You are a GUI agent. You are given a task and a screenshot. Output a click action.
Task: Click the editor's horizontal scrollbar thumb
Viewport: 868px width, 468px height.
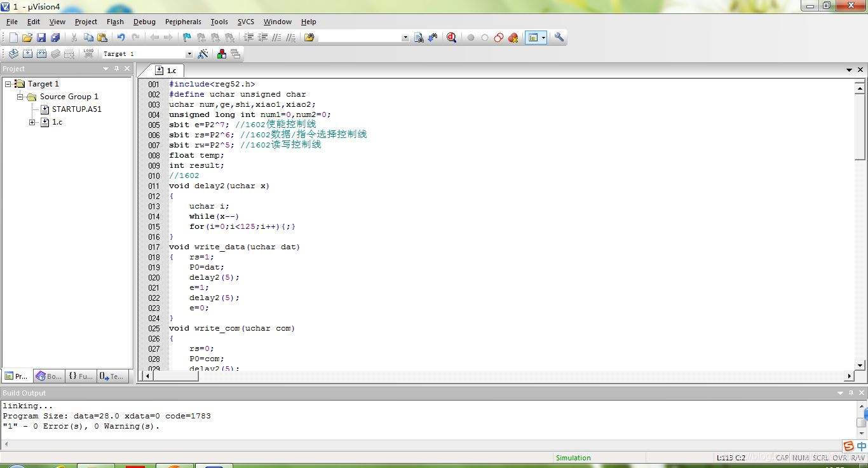[176, 376]
